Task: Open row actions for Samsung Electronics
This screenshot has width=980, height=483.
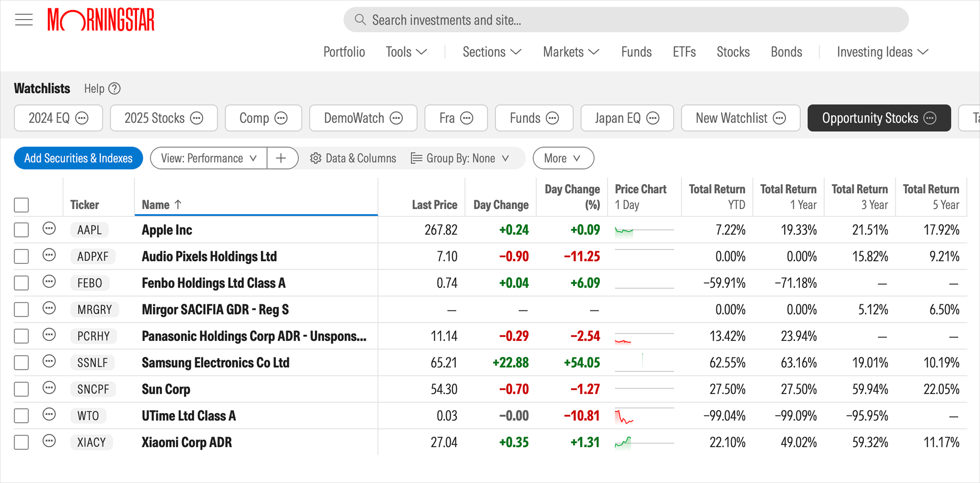Action: [x=49, y=361]
